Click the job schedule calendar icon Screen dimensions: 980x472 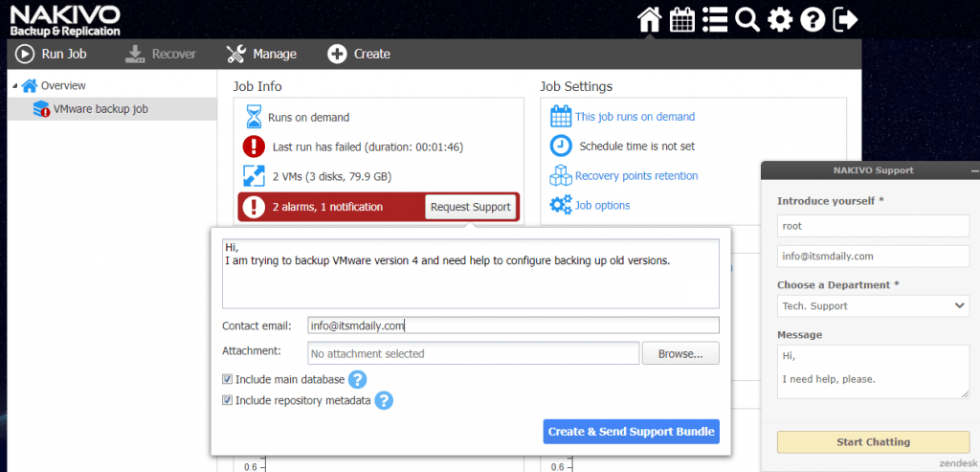561,117
